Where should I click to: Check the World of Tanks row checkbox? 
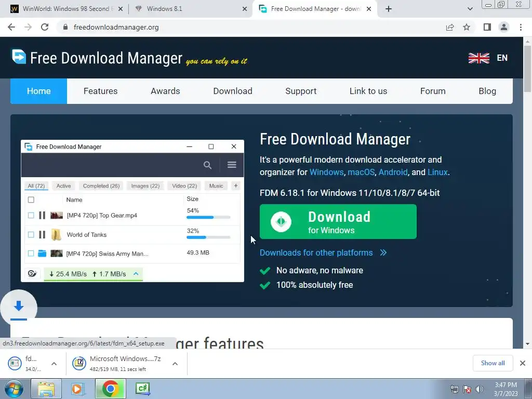(31, 234)
